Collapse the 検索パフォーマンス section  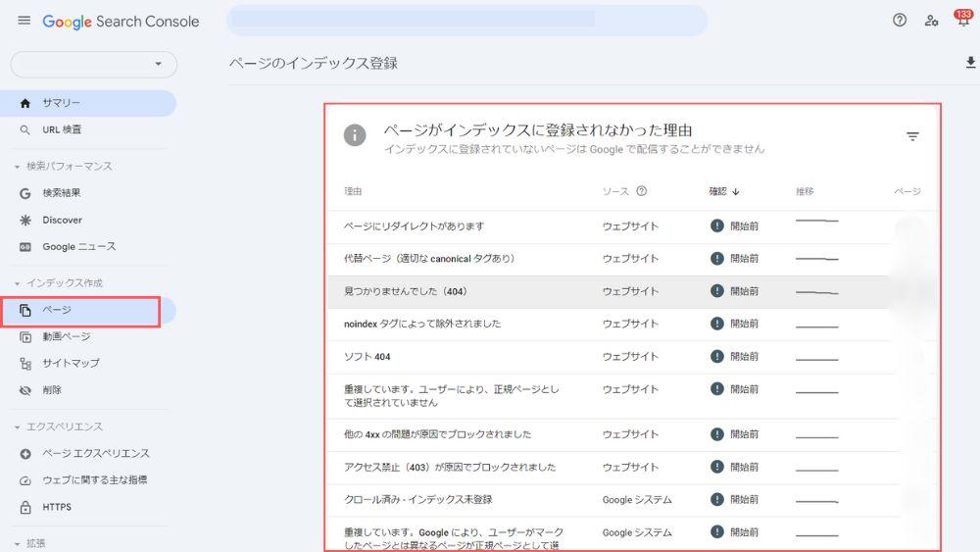pyautogui.click(x=17, y=167)
